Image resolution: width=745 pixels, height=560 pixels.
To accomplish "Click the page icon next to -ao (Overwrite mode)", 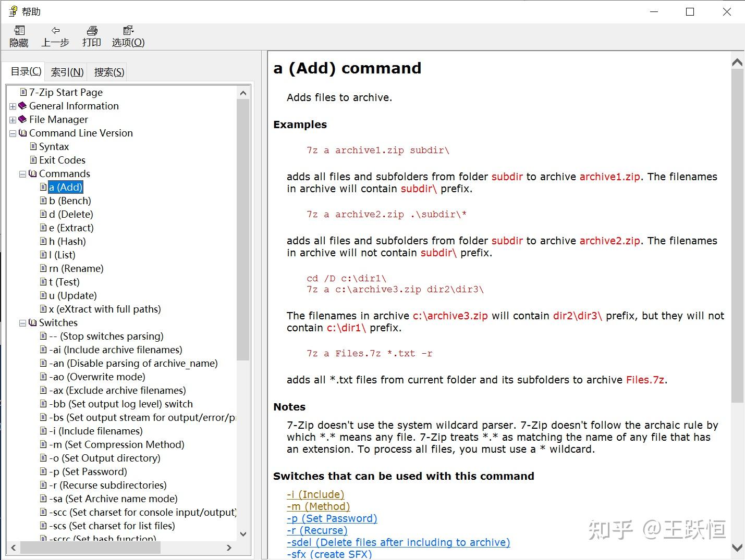I will point(44,377).
